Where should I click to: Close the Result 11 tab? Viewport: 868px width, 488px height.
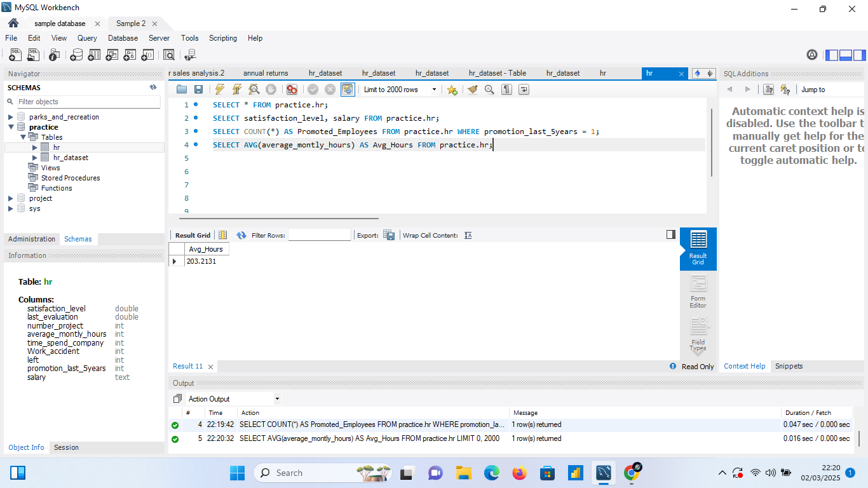coord(210,367)
